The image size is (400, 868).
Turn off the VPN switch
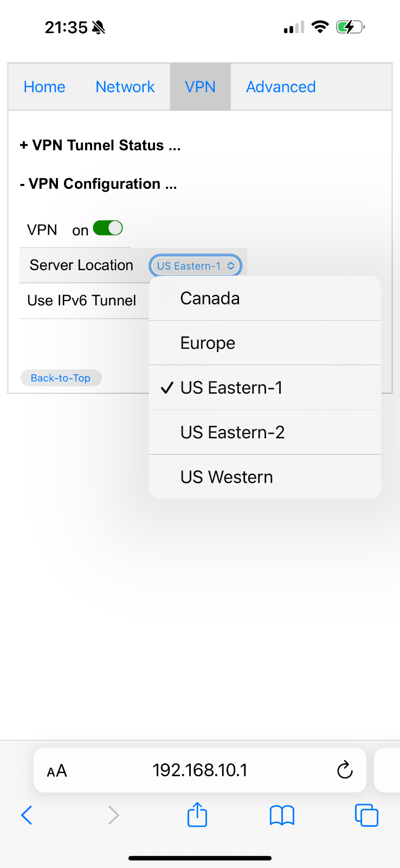(x=108, y=228)
